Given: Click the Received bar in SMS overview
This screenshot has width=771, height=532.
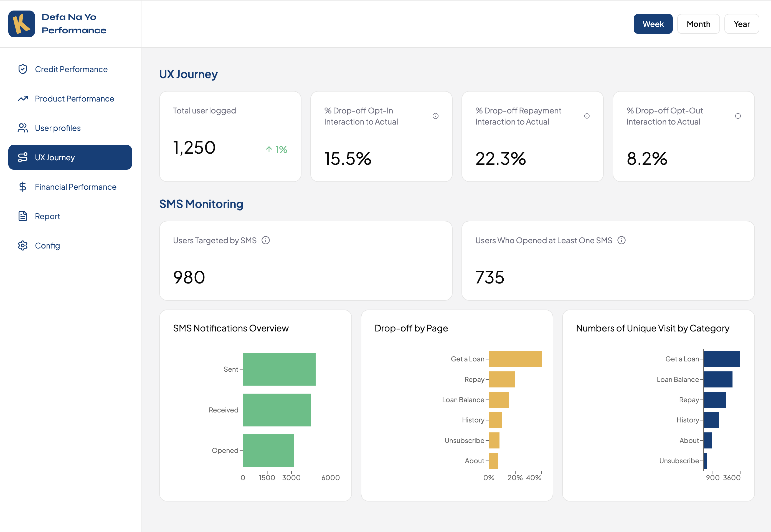Looking at the screenshot, I should [x=277, y=410].
